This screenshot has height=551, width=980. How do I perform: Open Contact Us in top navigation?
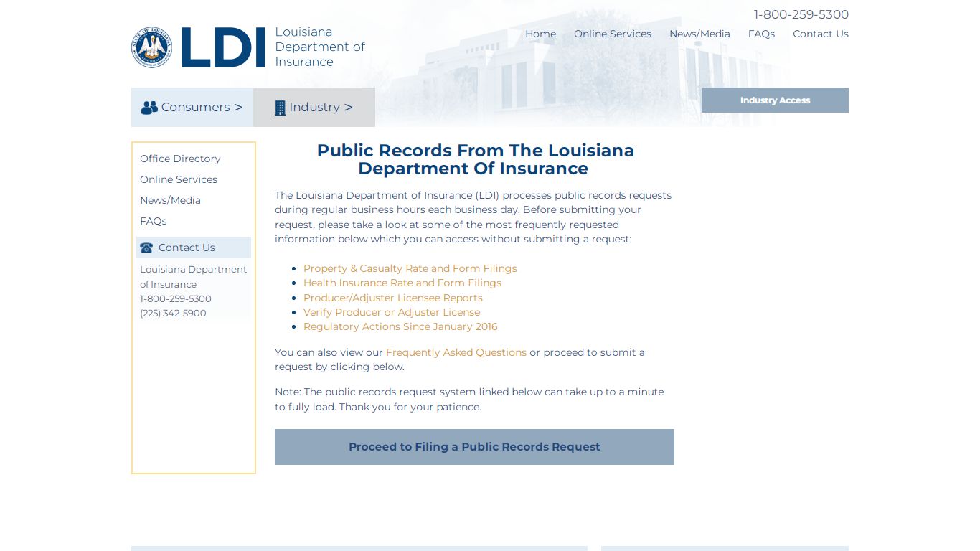[x=820, y=34]
